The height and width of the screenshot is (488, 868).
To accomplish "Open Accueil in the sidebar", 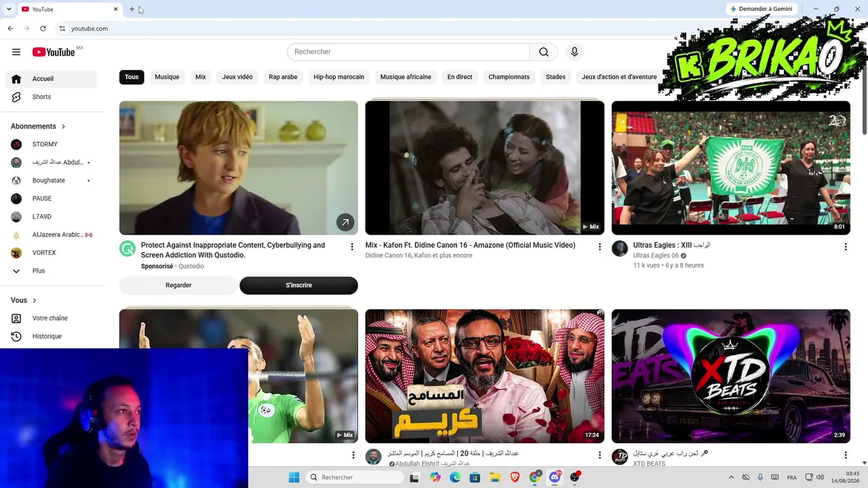I will (52, 79).
